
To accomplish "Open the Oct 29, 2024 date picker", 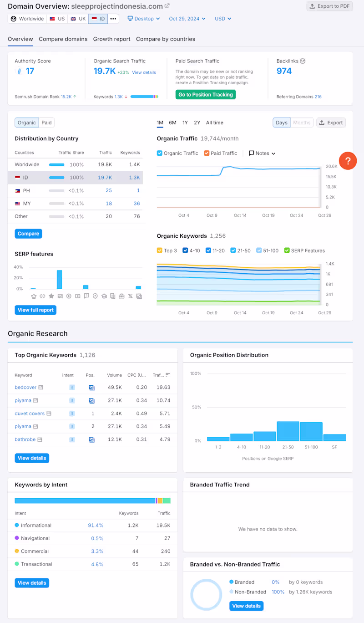I will [187, 19].
